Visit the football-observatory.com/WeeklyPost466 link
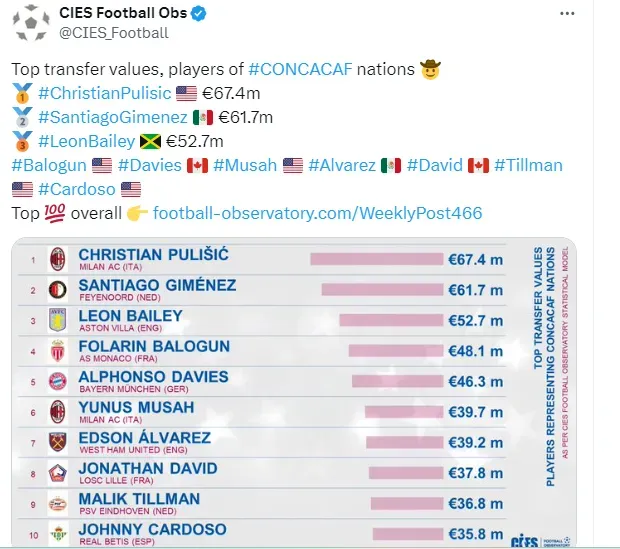The width and height of the screenshot is (620, 549). 317,213
